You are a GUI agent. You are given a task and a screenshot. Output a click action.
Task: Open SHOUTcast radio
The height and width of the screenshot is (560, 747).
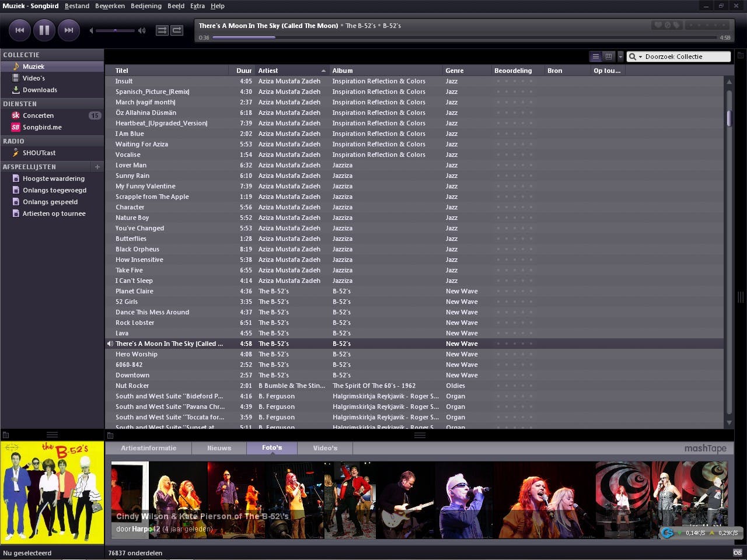click(x=52, y=153)
